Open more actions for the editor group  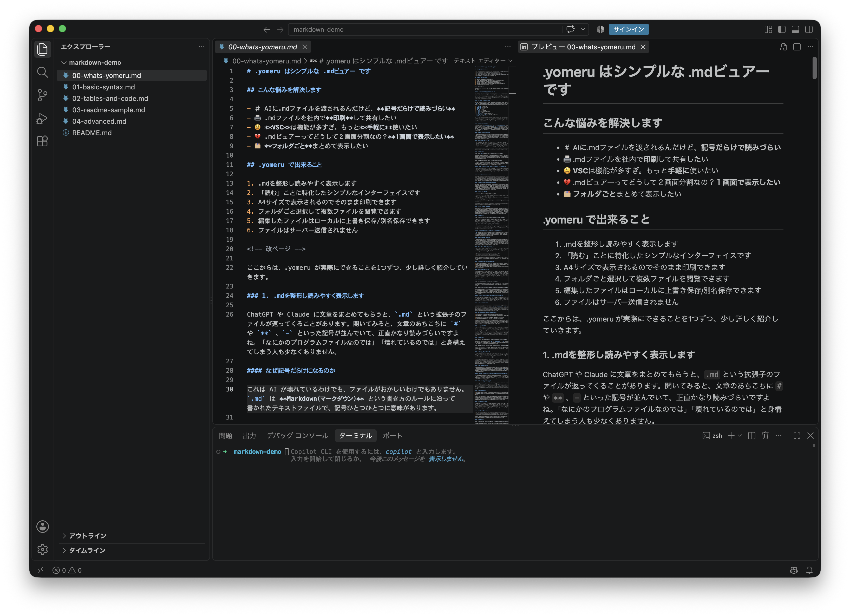[508, 47]
